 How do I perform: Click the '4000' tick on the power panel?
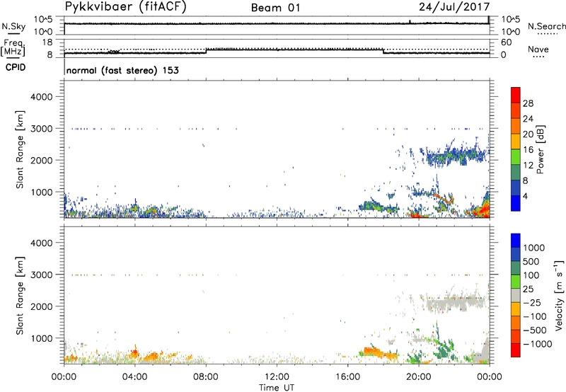[x=41, y=97]
